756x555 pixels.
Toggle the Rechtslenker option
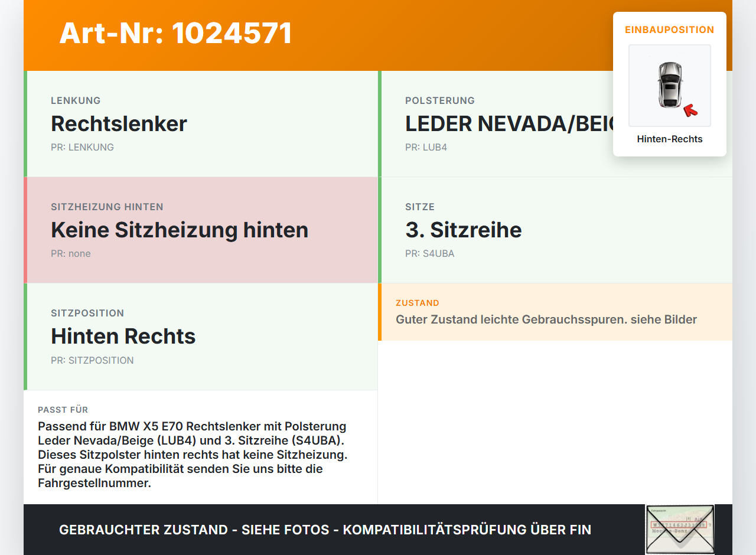pos(201,123)
